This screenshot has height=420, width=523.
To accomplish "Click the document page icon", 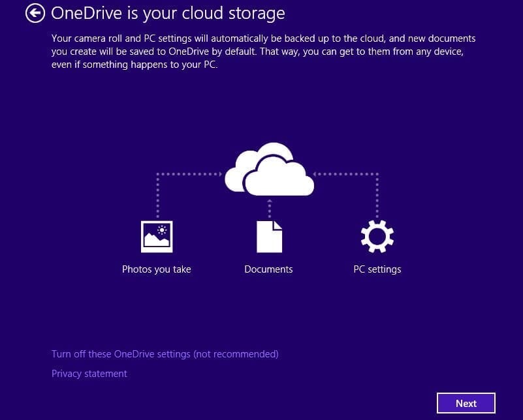I will tap(269, 236).
